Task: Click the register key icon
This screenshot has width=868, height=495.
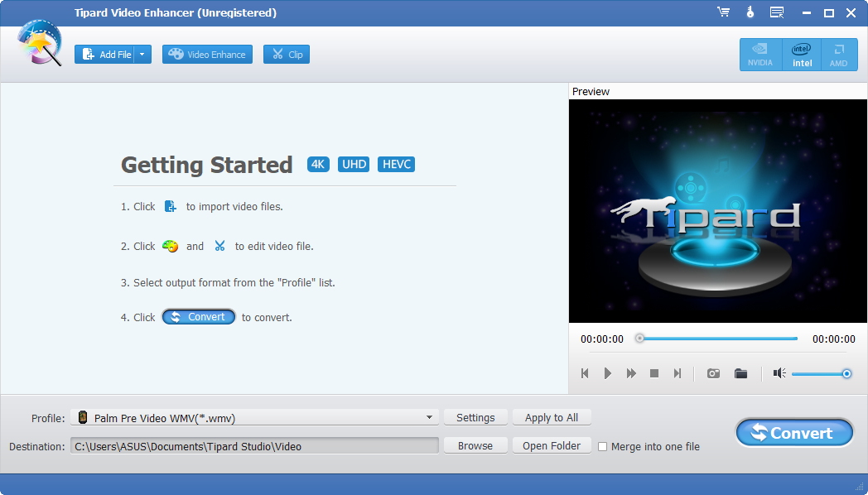Action: coord(750,12)
